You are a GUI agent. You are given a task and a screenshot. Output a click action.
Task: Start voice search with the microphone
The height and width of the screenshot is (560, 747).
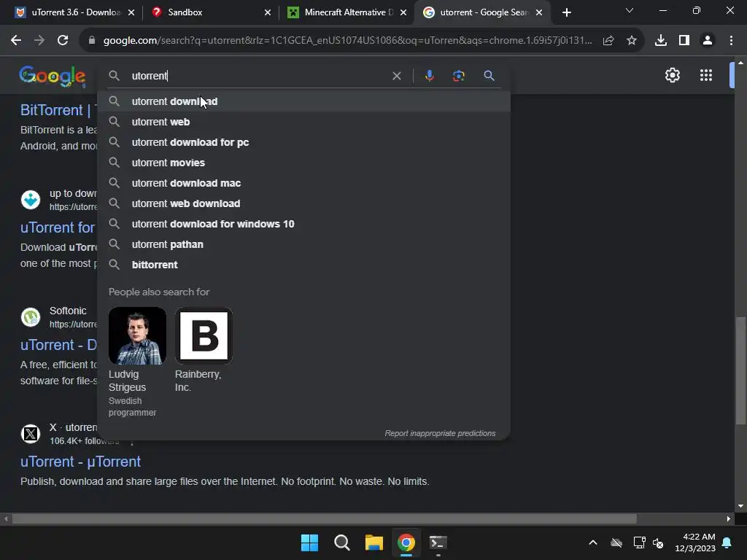(429, 76)
